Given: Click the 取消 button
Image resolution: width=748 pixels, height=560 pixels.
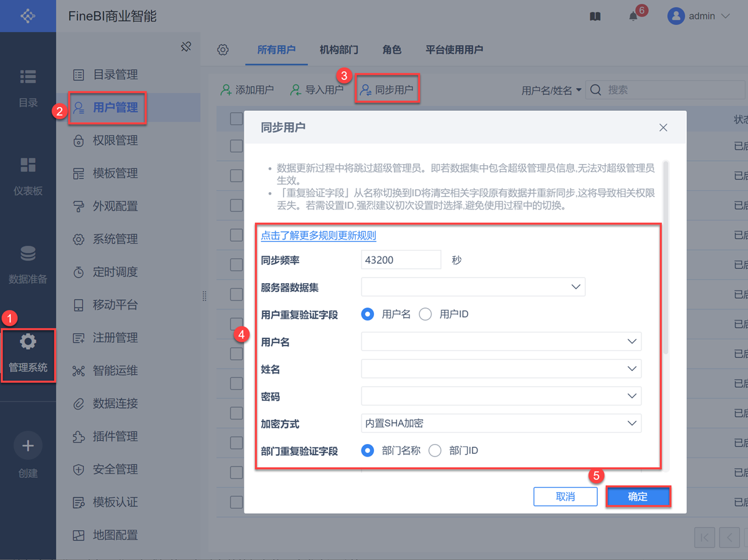Looking at the screenshot, I should 565,497.
